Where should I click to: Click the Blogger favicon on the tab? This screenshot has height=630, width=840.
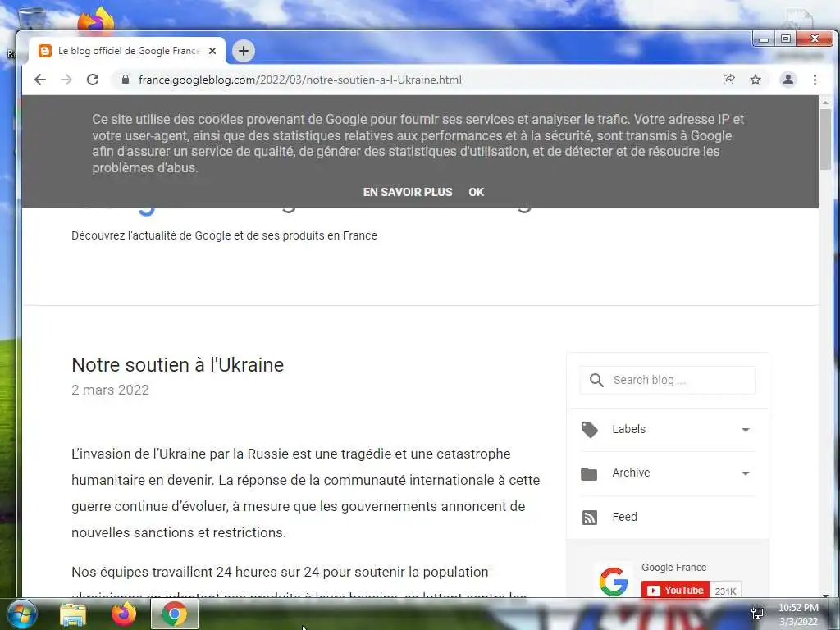[x=45, y=51]
